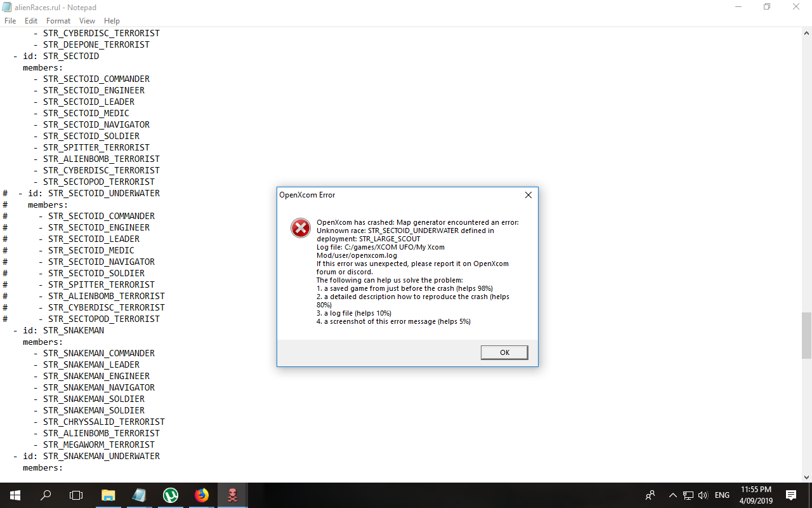812x508 pixels.
Task: Open network status tray icon
Action: pos(688,495)
